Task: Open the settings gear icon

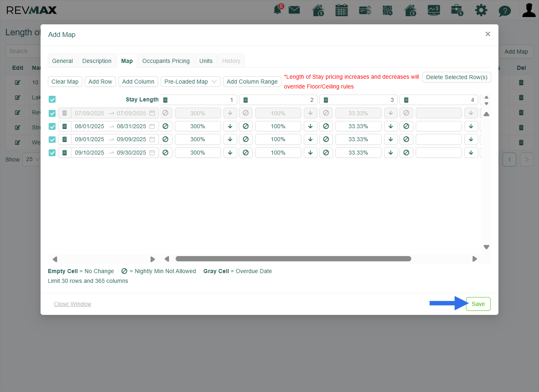Action: pos(481,10)
